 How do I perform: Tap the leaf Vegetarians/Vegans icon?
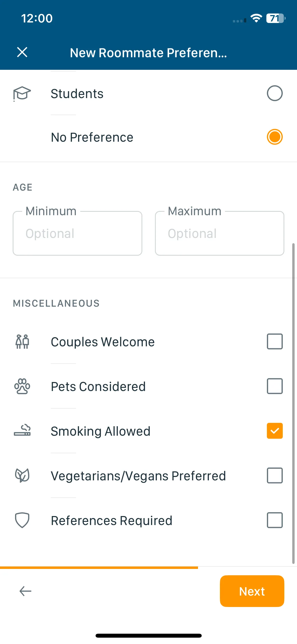22,475
